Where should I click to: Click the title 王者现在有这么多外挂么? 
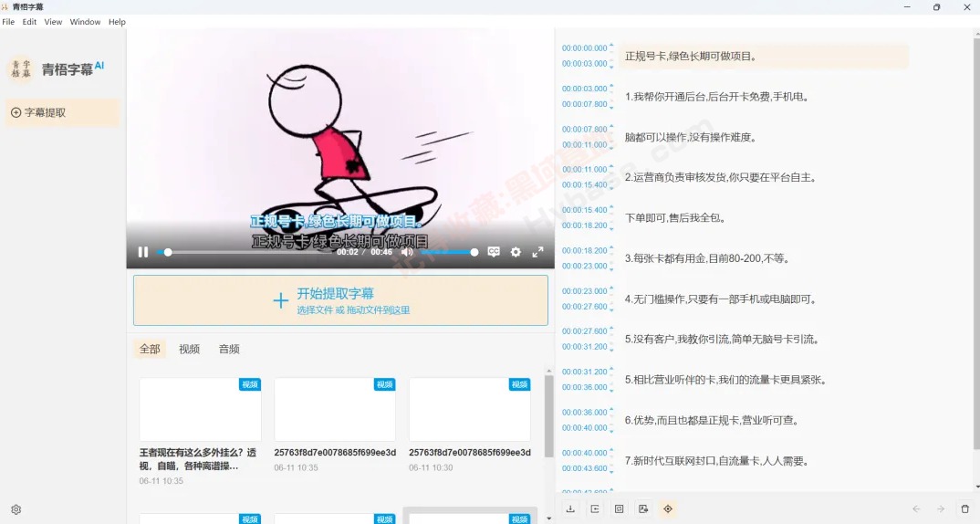[x=197, y=459]
